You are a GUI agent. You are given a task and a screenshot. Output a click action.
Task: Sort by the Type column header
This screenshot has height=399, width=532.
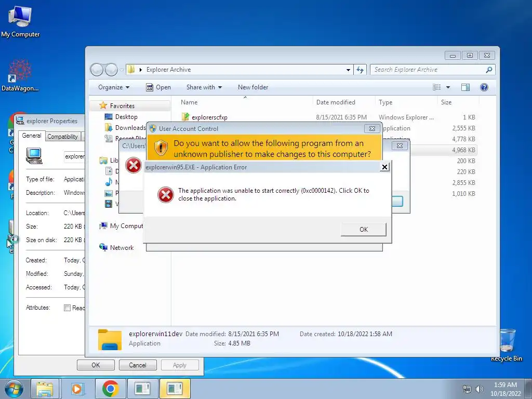click(406, 102)
